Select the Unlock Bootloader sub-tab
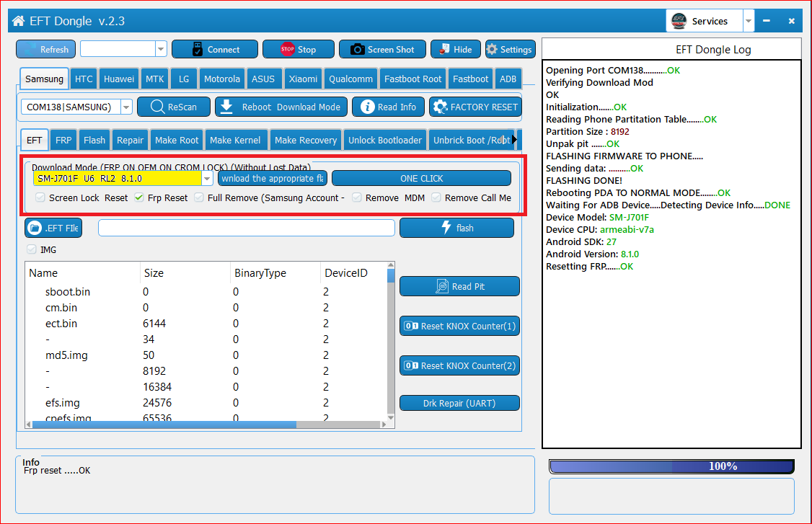The image size is (812, 524). [x=385, y=140]
